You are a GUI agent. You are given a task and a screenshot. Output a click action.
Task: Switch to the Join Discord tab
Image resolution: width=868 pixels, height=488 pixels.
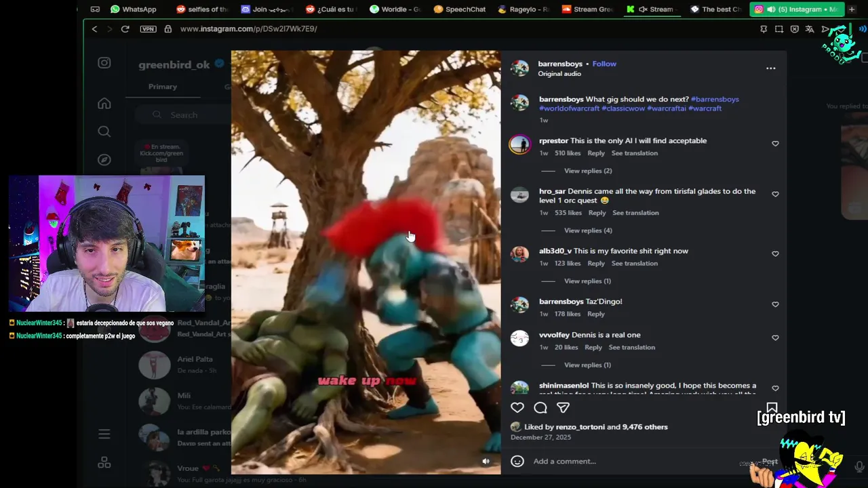tap(267, 9)
